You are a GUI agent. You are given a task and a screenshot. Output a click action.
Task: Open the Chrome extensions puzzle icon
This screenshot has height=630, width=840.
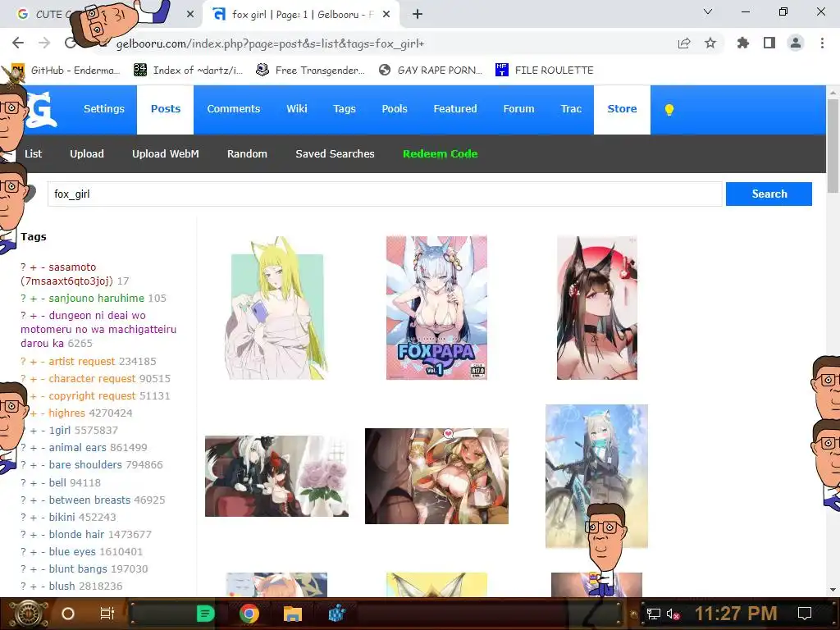point(742,43)
